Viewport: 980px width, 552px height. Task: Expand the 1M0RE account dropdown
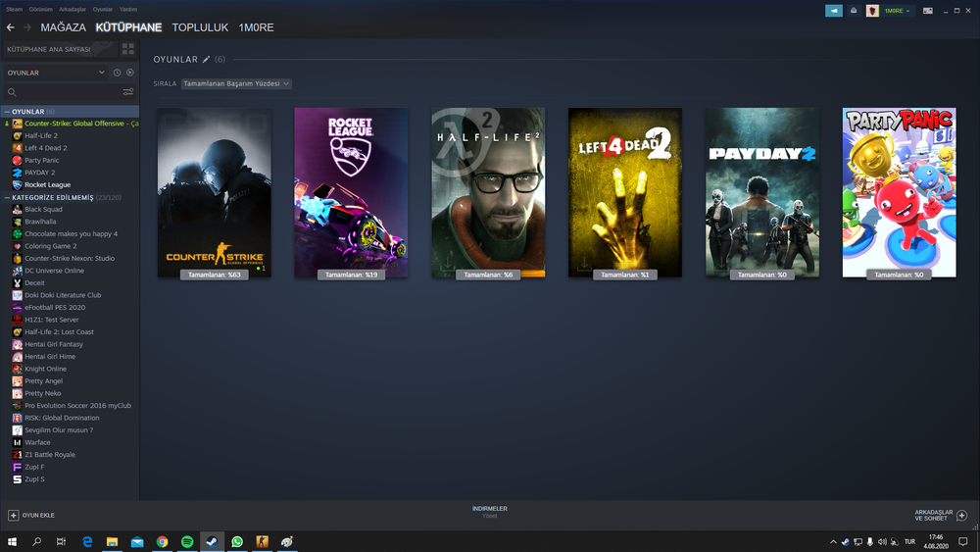tap(898, 11)
